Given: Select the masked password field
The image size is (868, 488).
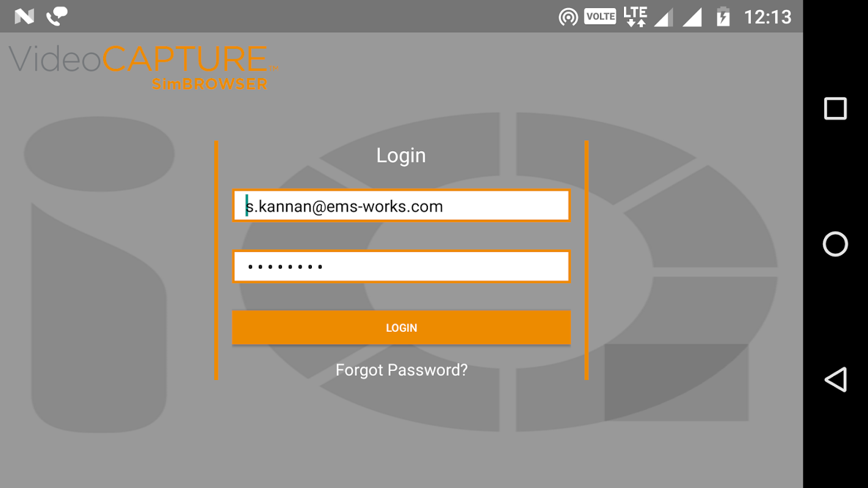Looking at the screenshot, I should point(401,267).
